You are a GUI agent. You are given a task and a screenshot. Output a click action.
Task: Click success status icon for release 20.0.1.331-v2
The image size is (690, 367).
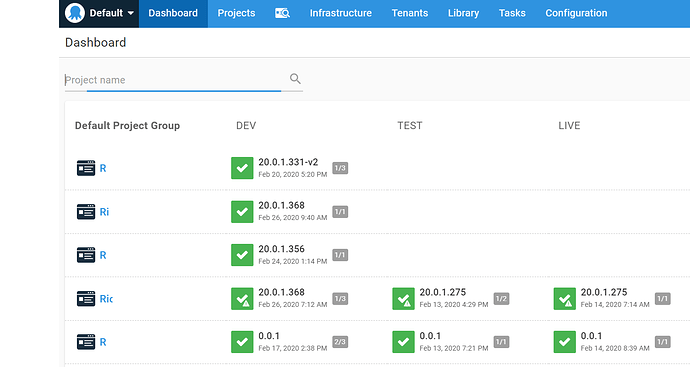pyautogui.click(x=242, y=168)
